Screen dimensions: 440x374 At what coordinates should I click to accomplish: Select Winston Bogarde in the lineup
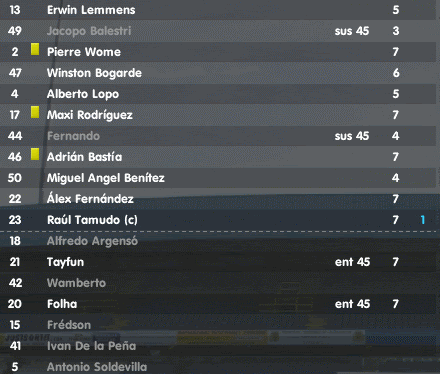pyautogui.click(x=94, y=73)
